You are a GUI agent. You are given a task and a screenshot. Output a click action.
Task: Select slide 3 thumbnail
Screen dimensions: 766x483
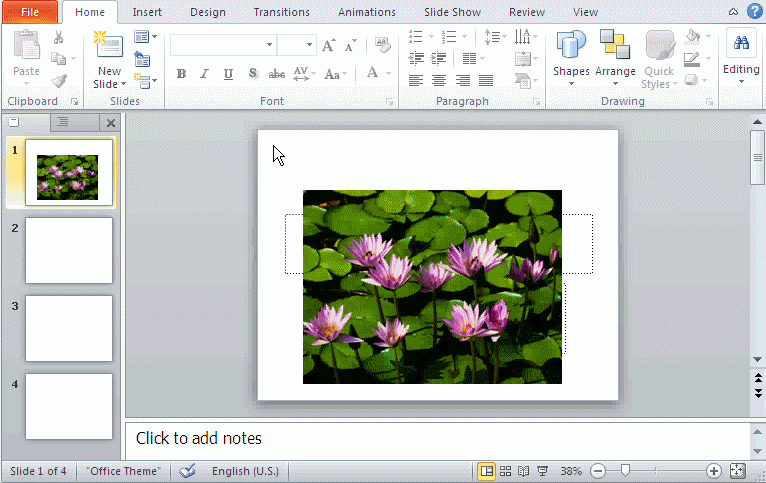tap(68, 328)
